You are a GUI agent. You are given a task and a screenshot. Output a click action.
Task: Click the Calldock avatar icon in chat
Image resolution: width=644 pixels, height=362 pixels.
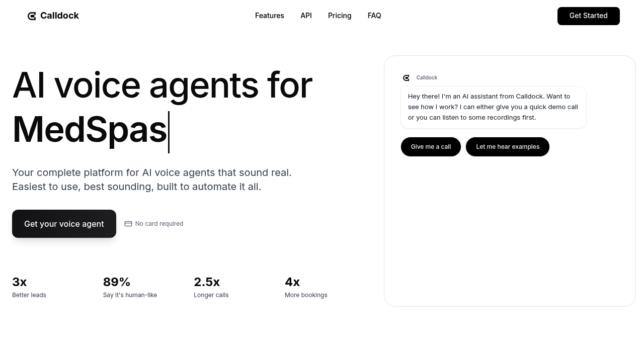click(406, 78)
